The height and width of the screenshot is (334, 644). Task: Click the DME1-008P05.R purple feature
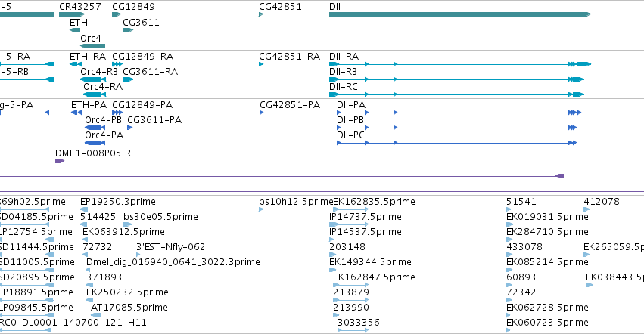click(60, 161)
